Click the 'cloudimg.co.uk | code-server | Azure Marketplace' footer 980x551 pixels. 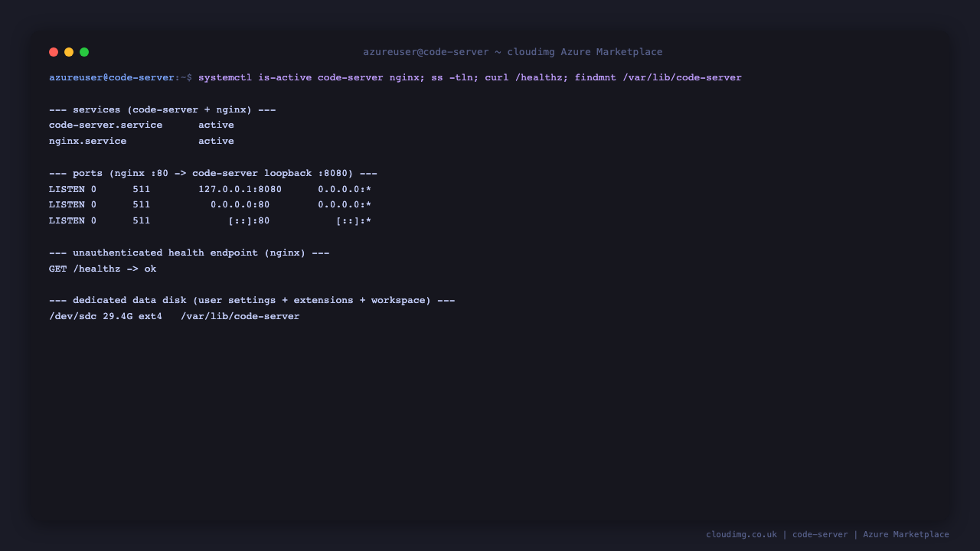click(x=828, y=534)
